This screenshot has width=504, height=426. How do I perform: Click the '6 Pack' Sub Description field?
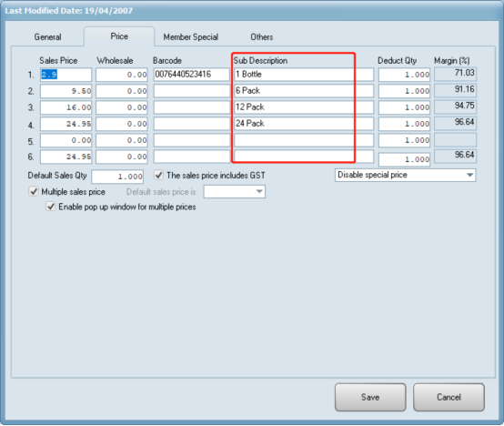[x=304, y=91]
